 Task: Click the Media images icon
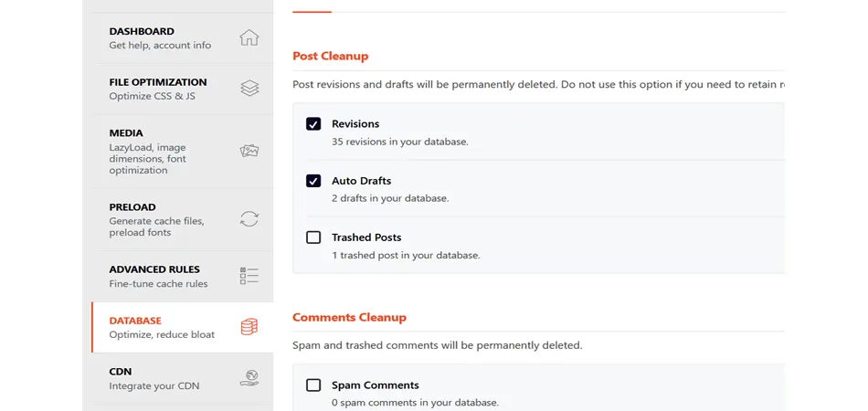(x=249, y=151)
